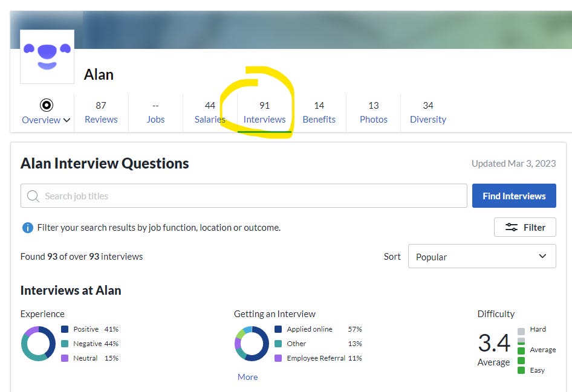Click the Interviews at Alan heading
This screenshot has width=572, height=392.
tap(71, 291)
